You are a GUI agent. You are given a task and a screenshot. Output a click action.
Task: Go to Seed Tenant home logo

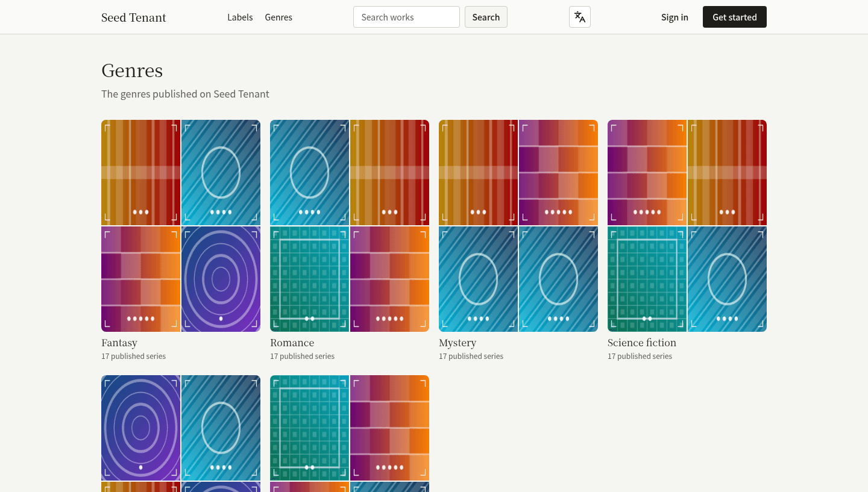coord(134,17)
